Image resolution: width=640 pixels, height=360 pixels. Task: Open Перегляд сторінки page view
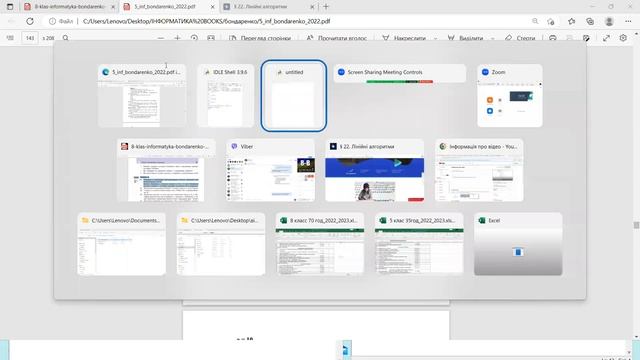[260, 38]
